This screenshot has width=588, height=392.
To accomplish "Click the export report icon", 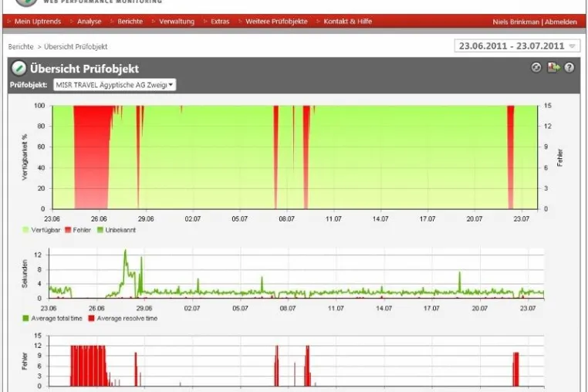I will click(x=553, y=68).
